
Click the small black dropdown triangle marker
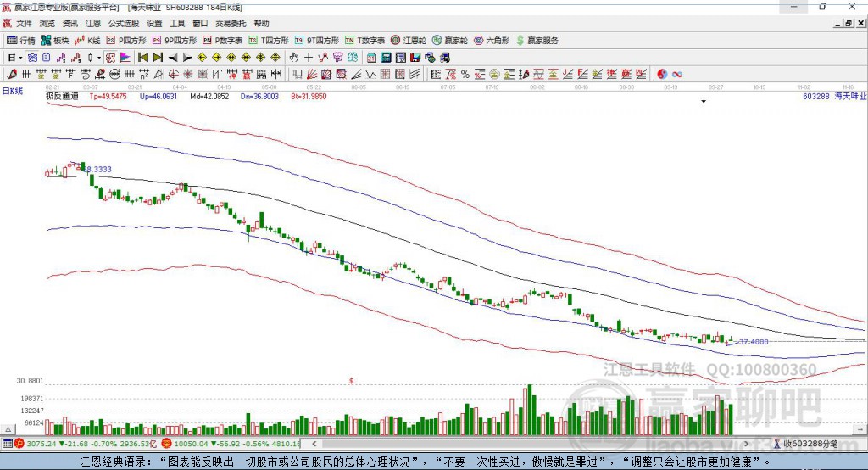(704, 102)
